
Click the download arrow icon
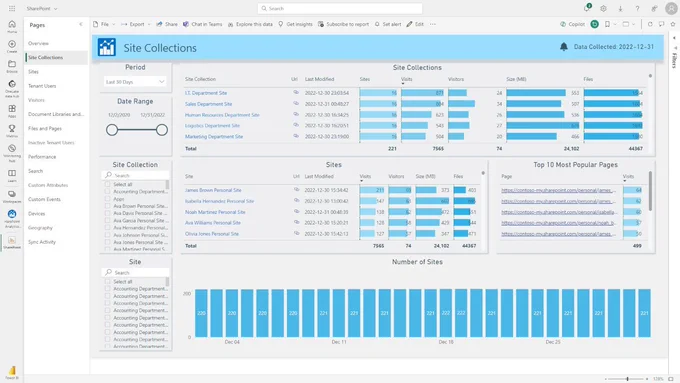pos(621,8)
